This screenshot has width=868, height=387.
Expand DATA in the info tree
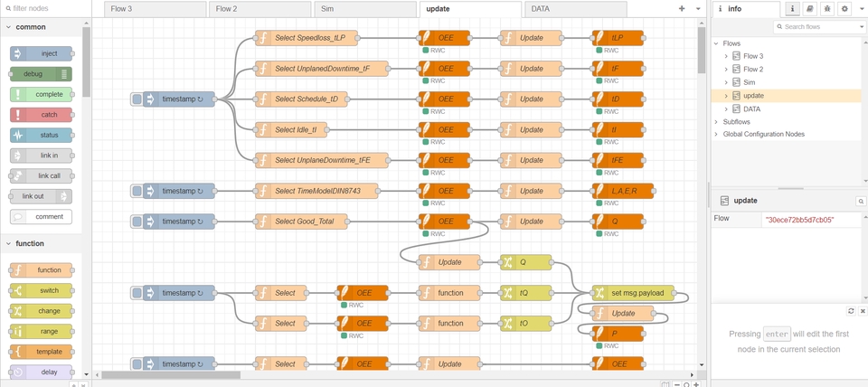726,109
